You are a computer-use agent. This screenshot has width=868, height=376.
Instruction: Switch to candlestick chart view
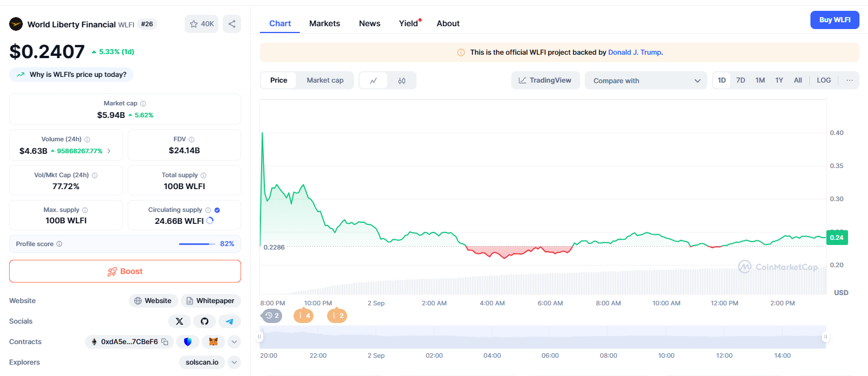pos(402,80)
